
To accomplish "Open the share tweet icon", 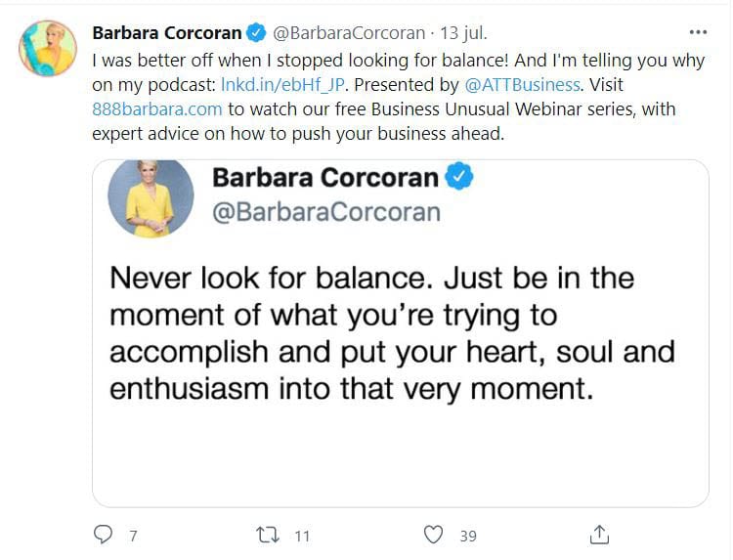I will point(600,534).
